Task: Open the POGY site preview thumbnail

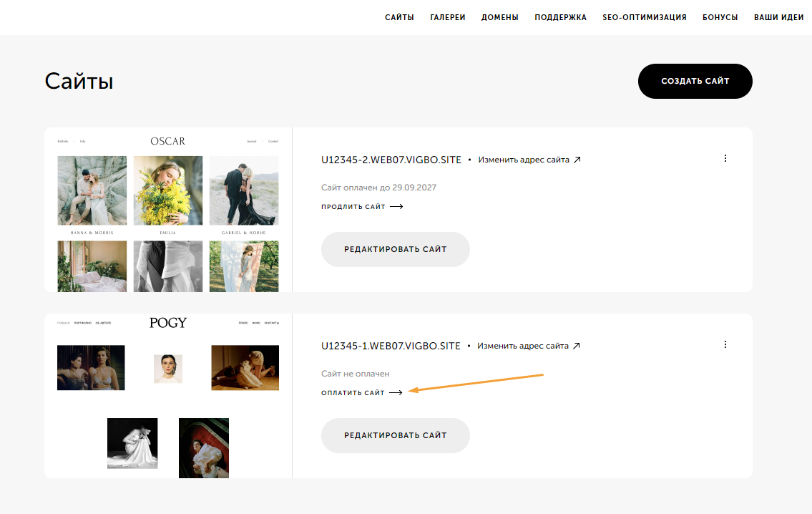Action: (x=168, y=396)
